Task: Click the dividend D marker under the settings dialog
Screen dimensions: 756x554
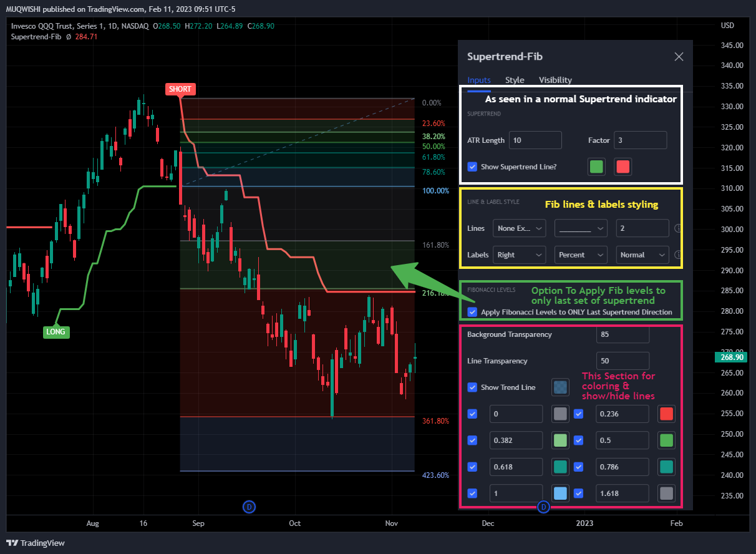Action: coord(543,507)
